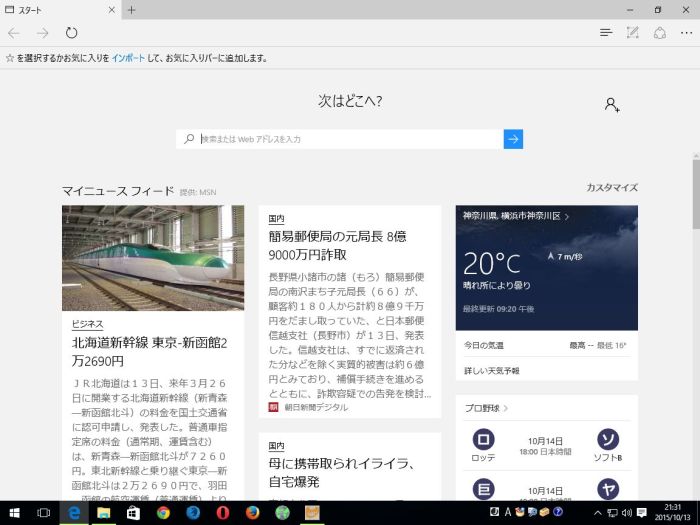700x525 pixels.
Task: Show hidden system tray icons
Action: coord(598,513)
